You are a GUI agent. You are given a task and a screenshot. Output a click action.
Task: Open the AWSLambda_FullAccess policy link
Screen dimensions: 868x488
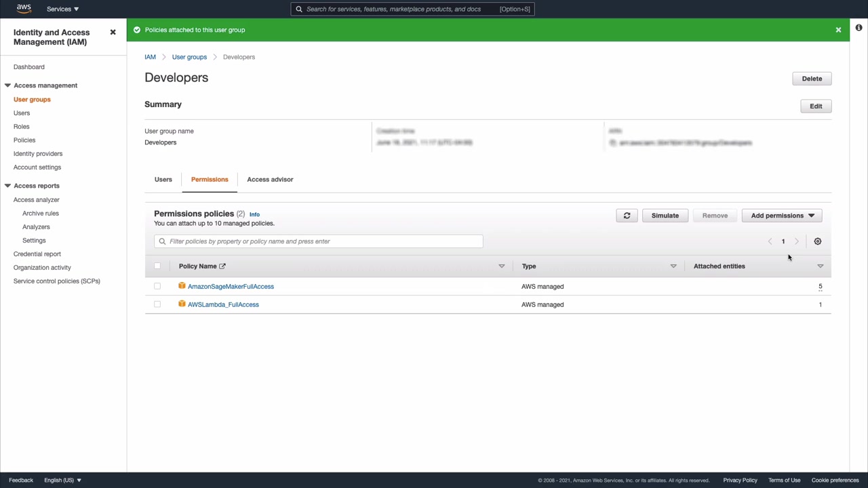[x=223, y=305]
